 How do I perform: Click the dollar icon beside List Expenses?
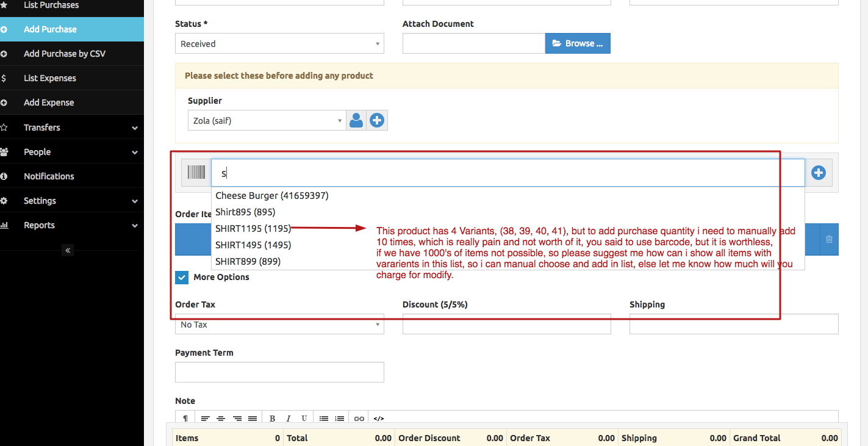tap(4, 78)
